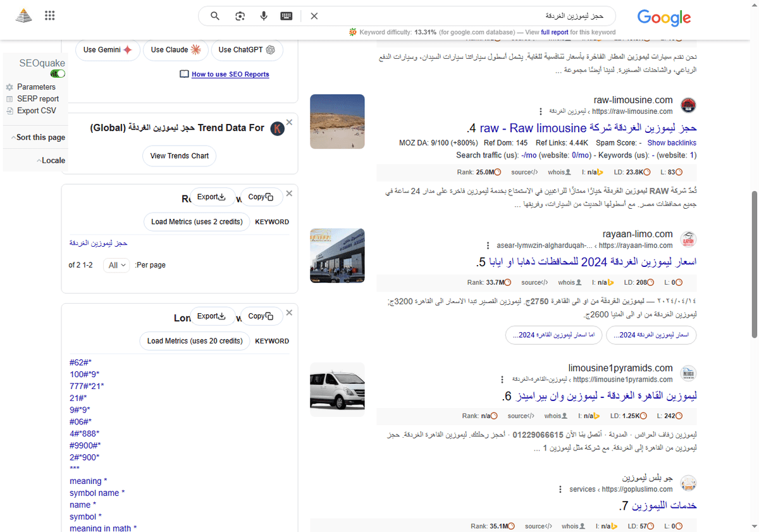Click the search magnifier icon
759x532 pixels.
click(x=215, y=15)
